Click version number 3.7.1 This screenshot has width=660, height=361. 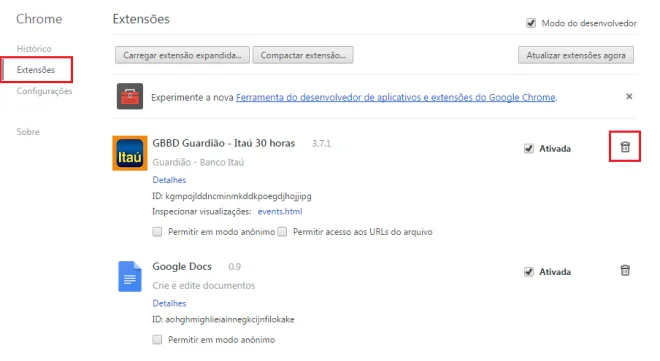(x=321, y=143)
